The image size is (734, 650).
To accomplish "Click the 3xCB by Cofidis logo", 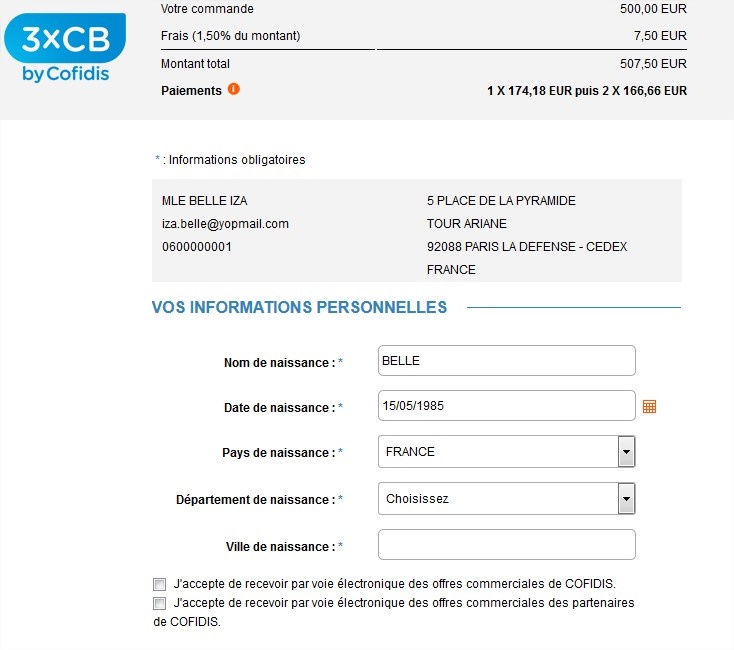I will (x=65, y=48).
